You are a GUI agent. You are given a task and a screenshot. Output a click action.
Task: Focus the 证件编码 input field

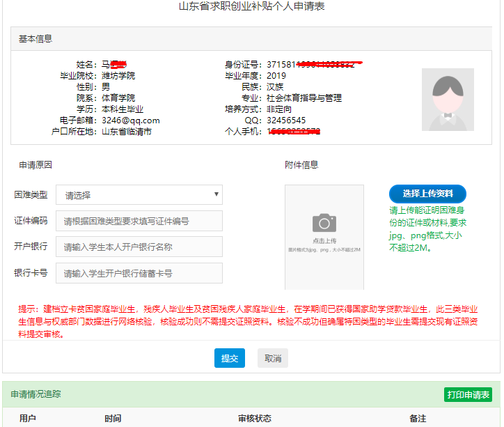[139, 221]
